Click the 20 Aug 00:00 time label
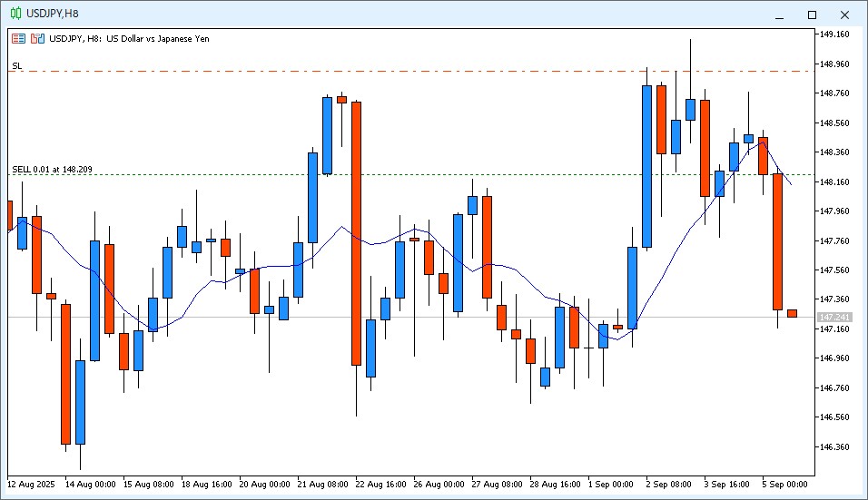Screen dimensions: 868x500 (264, 485)
